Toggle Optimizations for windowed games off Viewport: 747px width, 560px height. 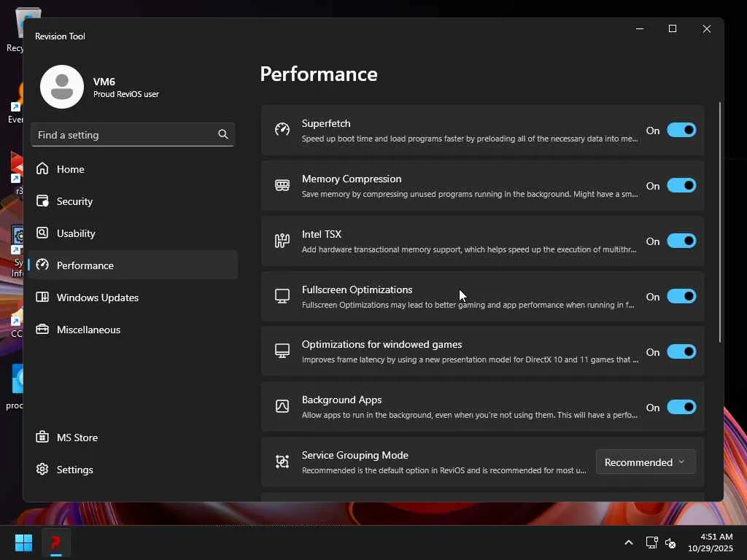681,351
